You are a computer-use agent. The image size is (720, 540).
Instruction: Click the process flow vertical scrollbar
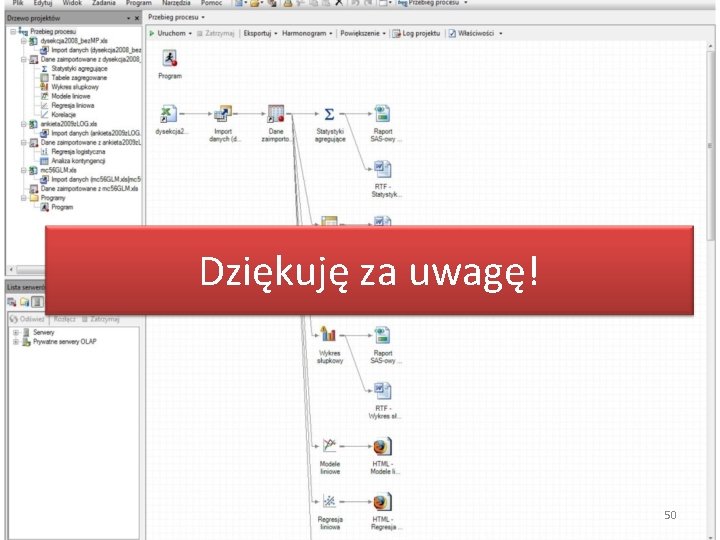711,146
